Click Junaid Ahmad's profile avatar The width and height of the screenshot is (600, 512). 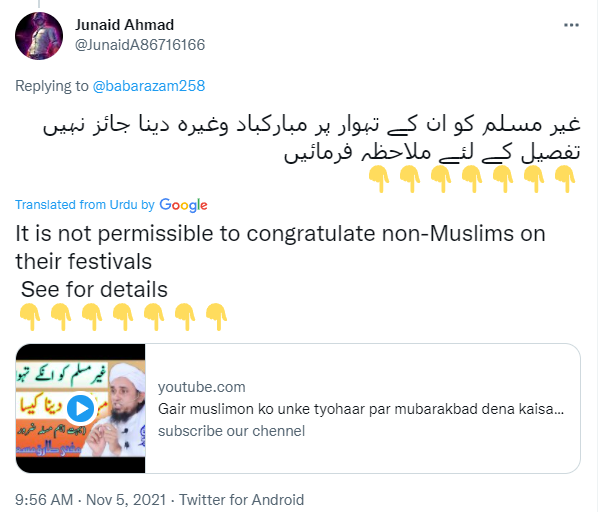(40, 33)
